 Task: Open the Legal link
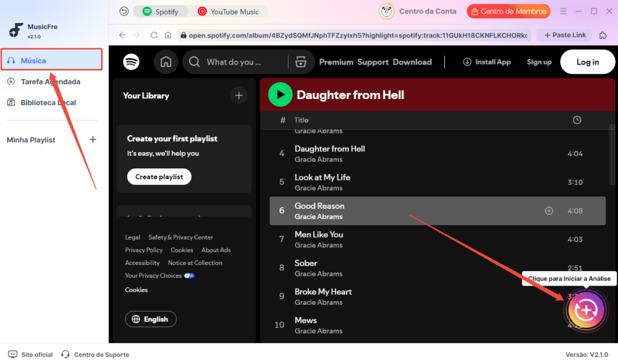(x=132, y=237)
